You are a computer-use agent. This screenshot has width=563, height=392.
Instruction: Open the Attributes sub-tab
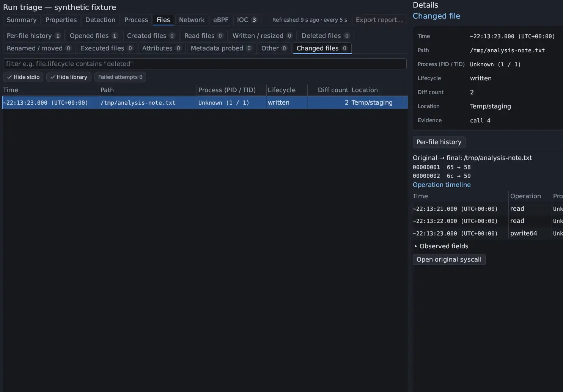pyautogui.click(x=162, y=48)
